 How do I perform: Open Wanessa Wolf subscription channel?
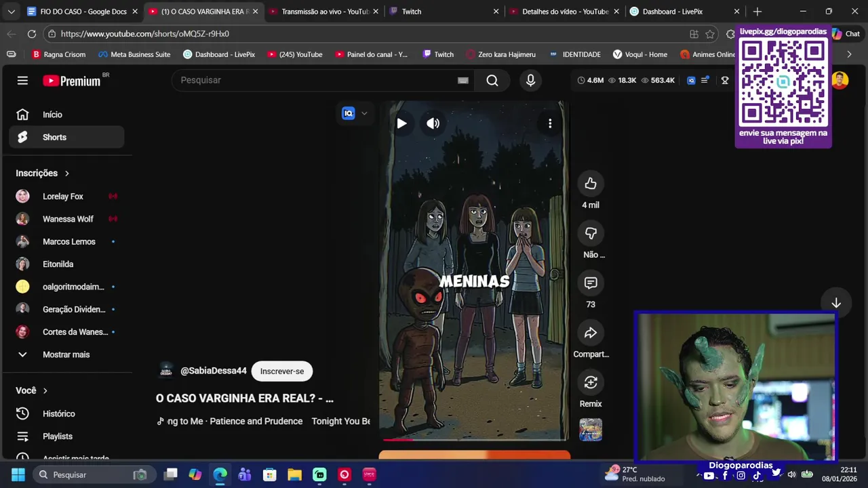tap(66, 219)
